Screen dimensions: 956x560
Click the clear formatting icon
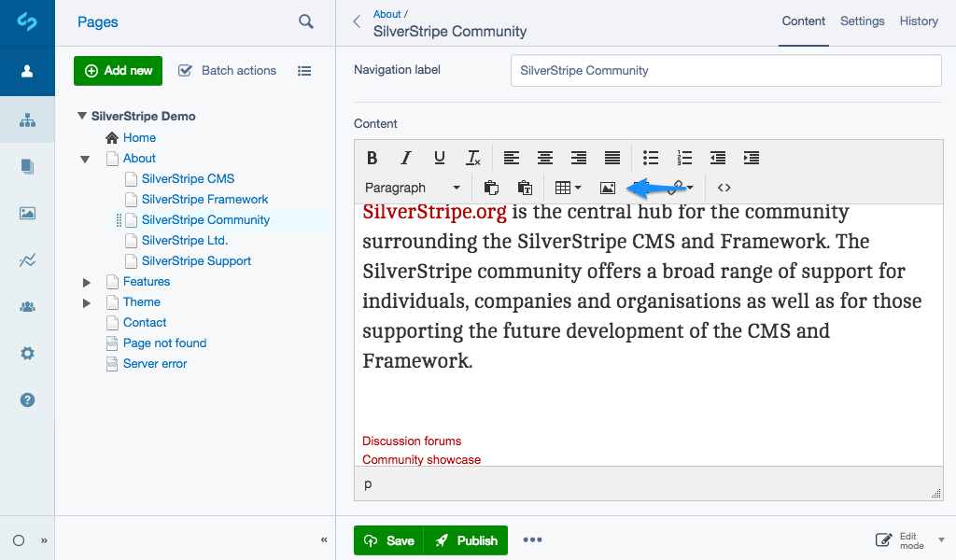(x=473, y=158)
